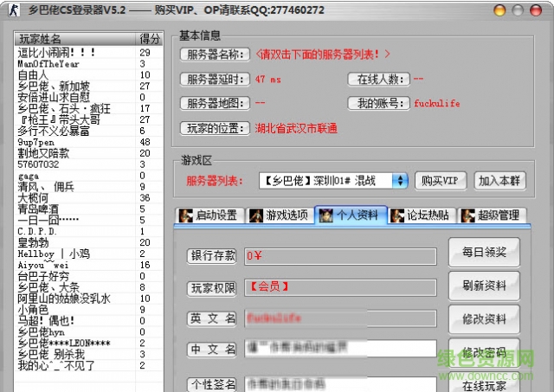
Task: Click the 修改密码 button
Action: click(484, 352)
